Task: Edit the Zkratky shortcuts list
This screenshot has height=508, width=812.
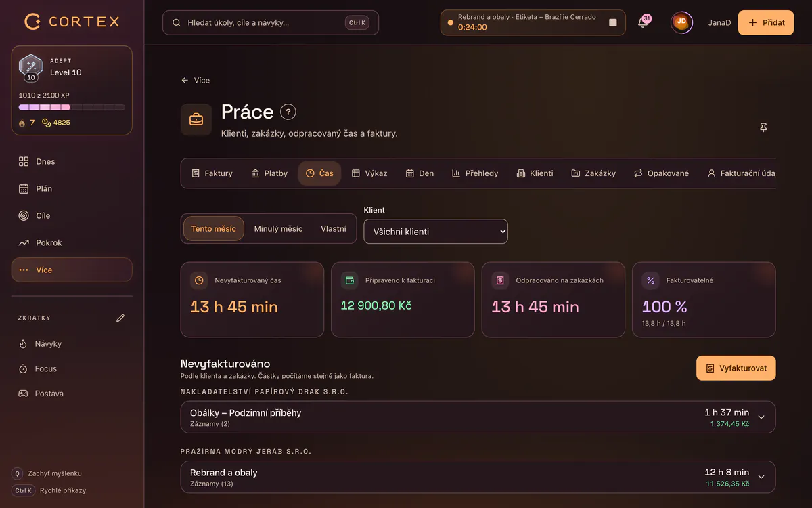Action: pos(120,318)
